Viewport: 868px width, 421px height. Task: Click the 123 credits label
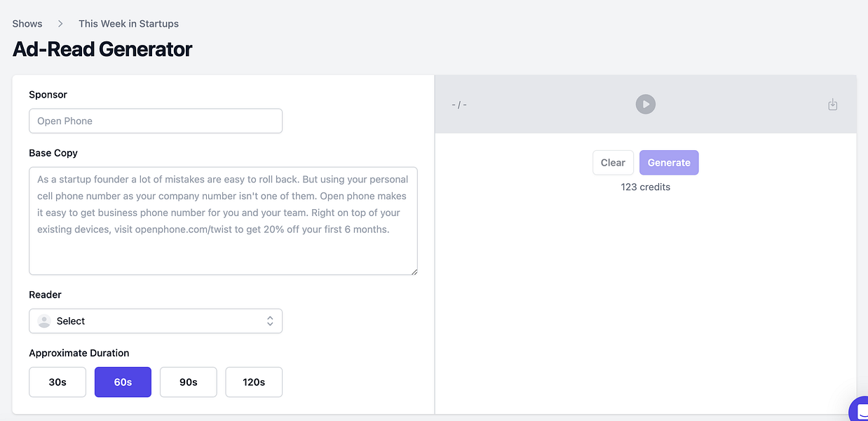tap(645, 187)
